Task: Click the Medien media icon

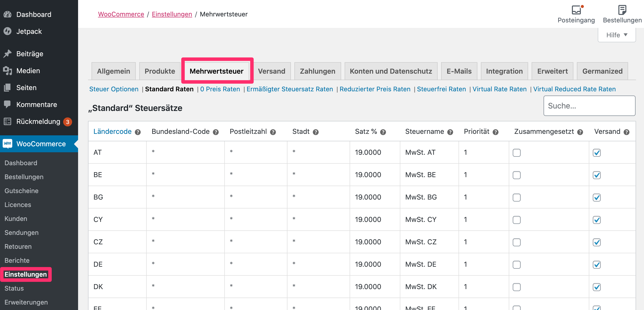Action: point(7,71)
